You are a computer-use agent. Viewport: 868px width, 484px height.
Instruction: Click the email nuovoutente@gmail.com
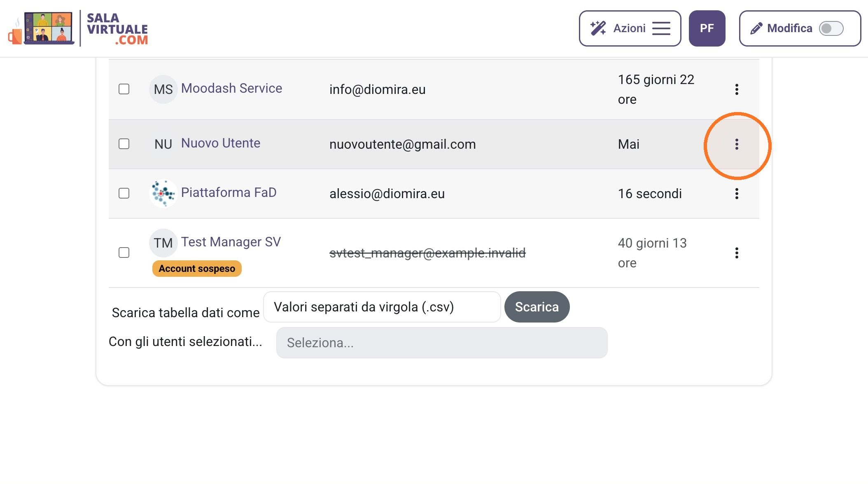tap(403, 144)
